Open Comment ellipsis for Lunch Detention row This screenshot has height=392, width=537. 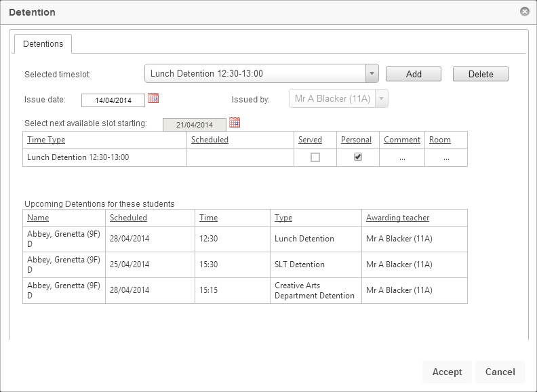pos(402,158)
